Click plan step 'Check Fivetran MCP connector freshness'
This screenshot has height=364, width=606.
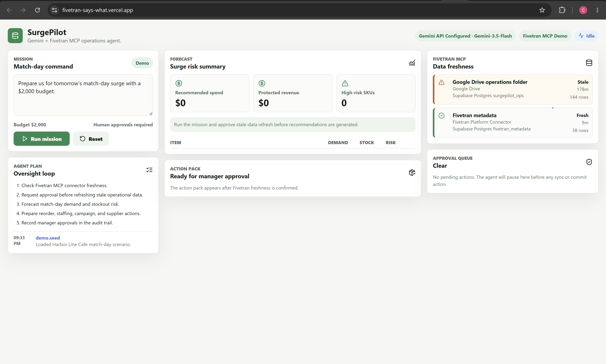pyautogui.click(x=64, y=185)
